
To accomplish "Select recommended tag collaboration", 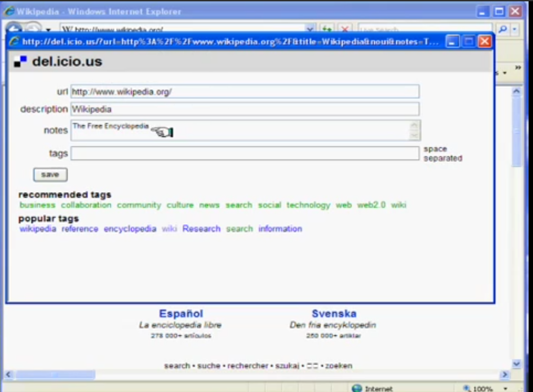I will click(86, 205).
